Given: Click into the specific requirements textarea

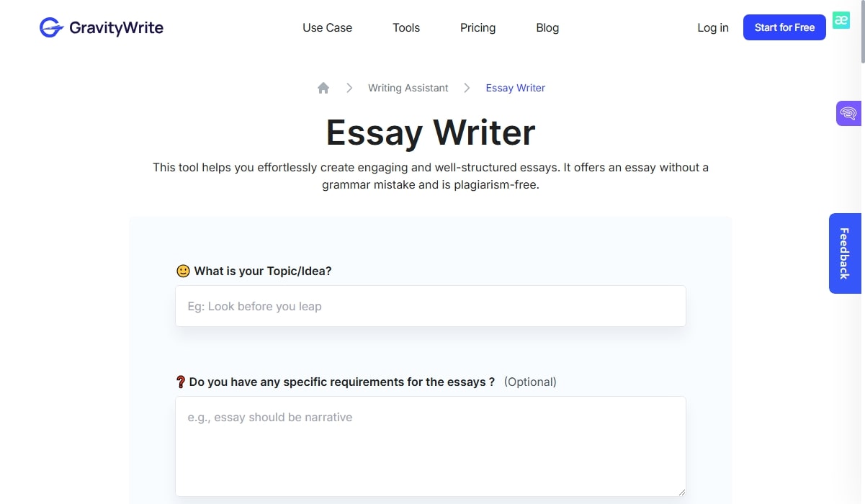Looking at the screenshot, I should [430, 446].
